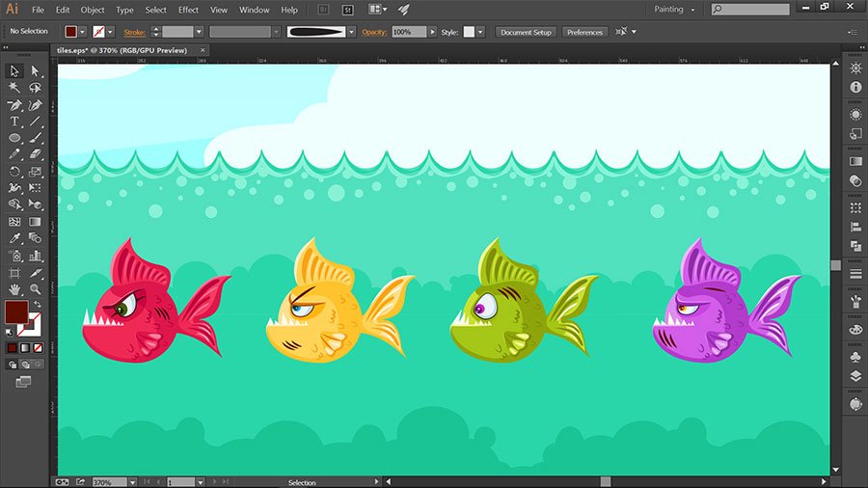Set paint mode to None
The width and height of the screenshot is (868, 488).
coord(38,348)
